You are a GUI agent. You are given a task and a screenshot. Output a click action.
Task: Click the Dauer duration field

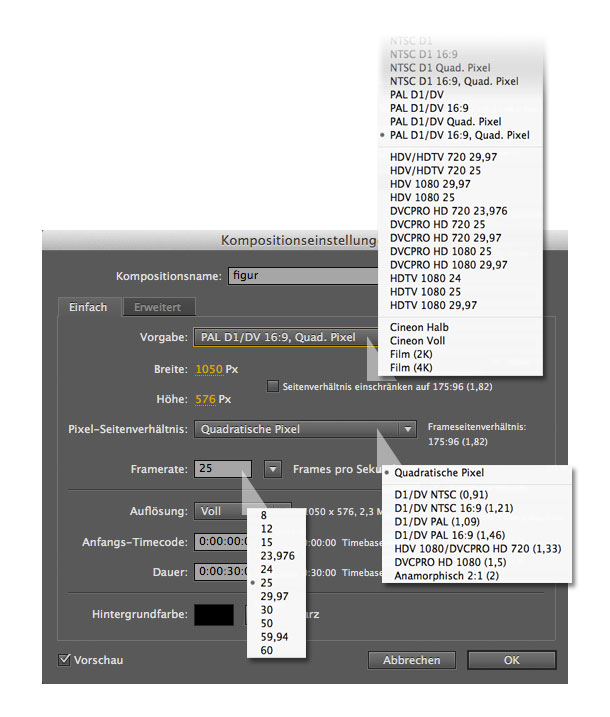220,572
